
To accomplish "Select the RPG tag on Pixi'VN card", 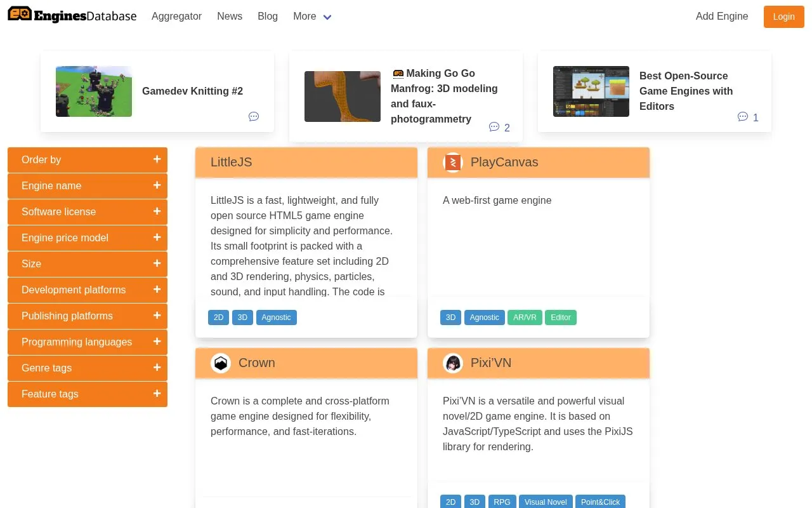I will pyautogui.click(x=502, y=502).
